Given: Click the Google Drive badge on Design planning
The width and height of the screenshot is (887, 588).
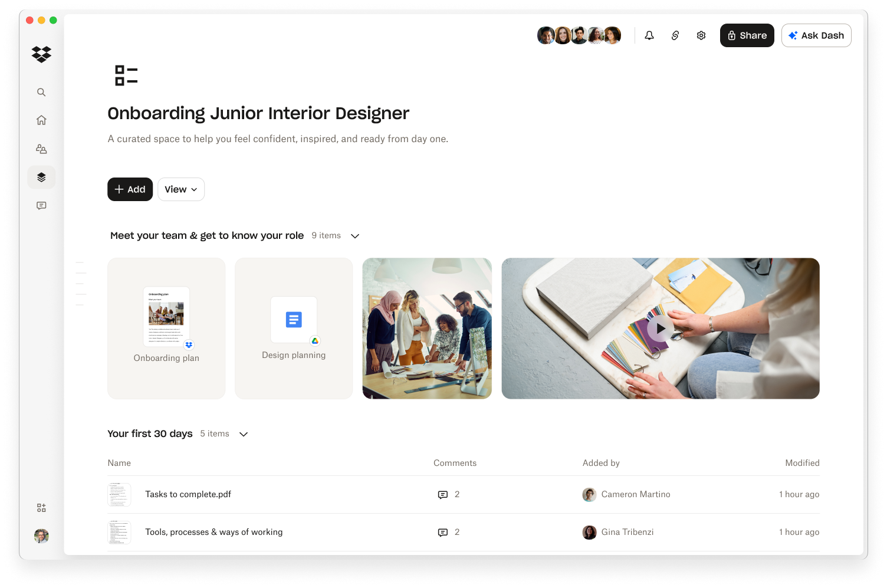Looking at the screenshot, I should tap(315, 341).
